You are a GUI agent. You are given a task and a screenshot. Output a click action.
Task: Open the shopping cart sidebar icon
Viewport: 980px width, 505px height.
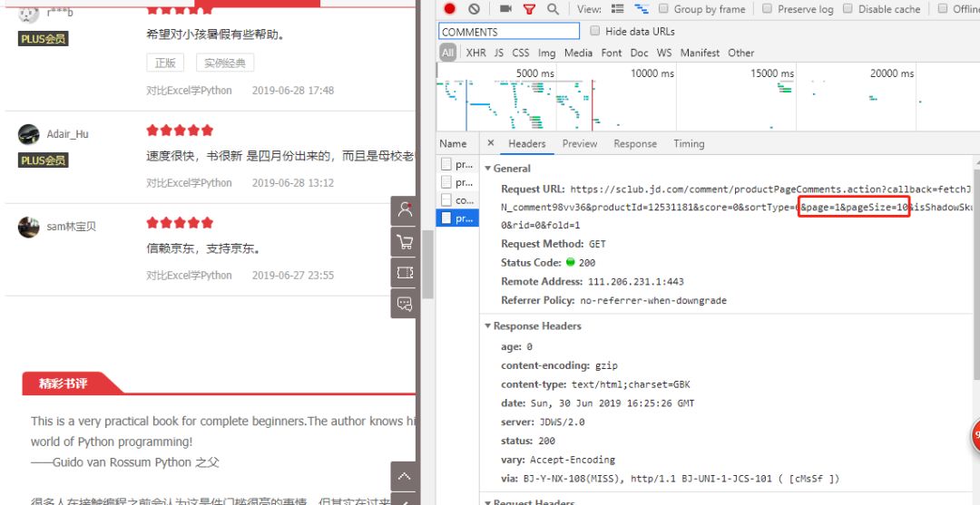coord(405,242)
